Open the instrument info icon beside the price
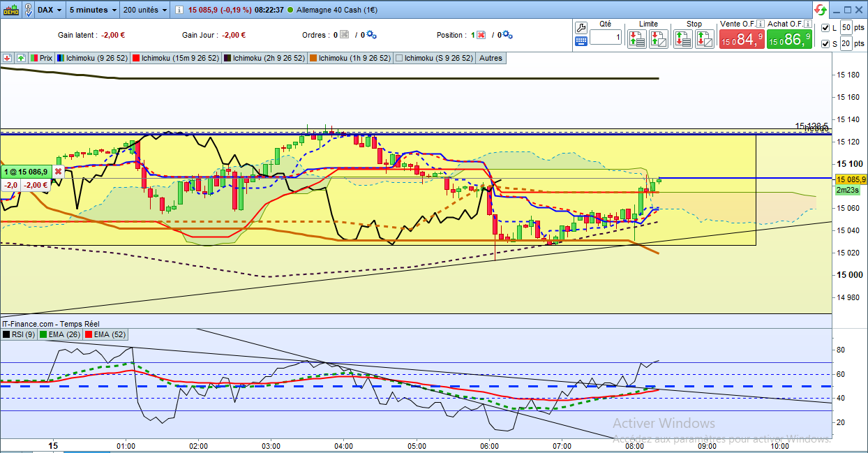The width and height of the screenshot is (868, 453). click(179, 10)
